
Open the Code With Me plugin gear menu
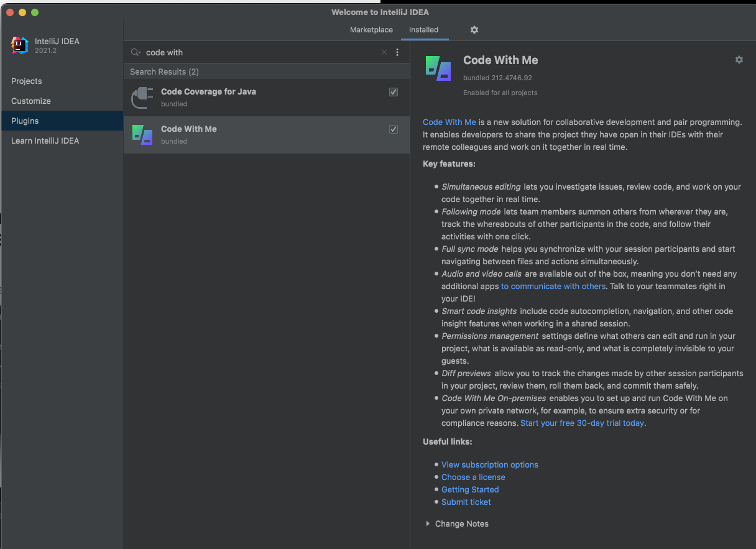click(739, 60)
